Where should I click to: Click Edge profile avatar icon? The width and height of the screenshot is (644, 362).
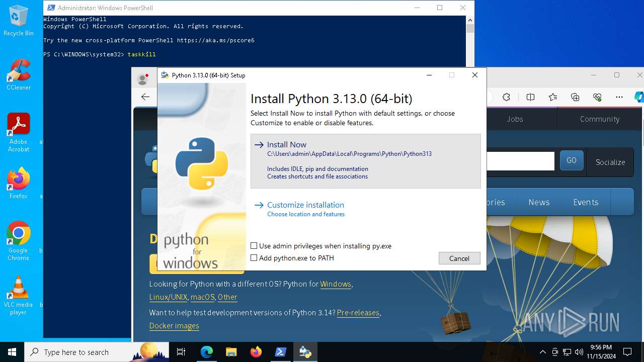point(142,79)
